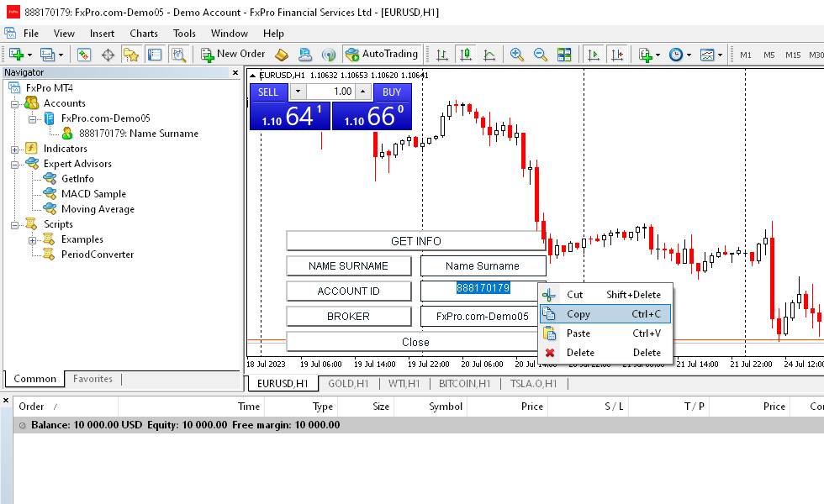The height and width of the screenshot is (504, 824).
Task: Choose Cut from the context menu
Action: 605,295
